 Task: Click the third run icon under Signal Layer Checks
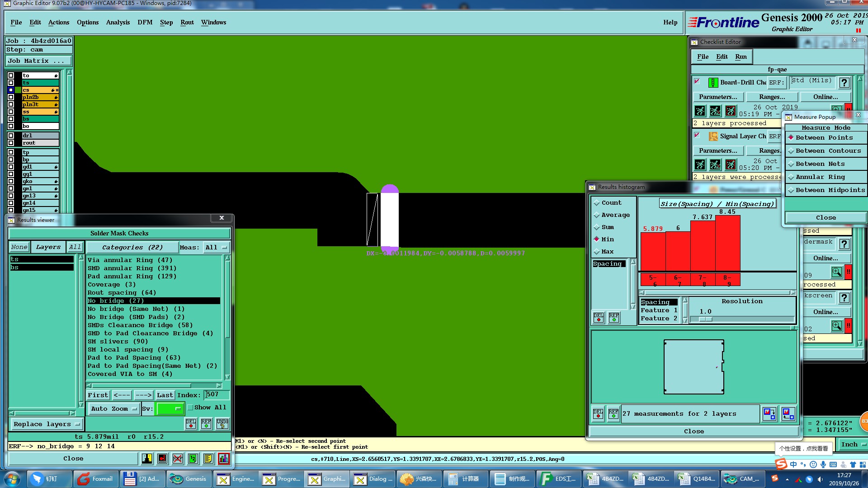(731, 164)
